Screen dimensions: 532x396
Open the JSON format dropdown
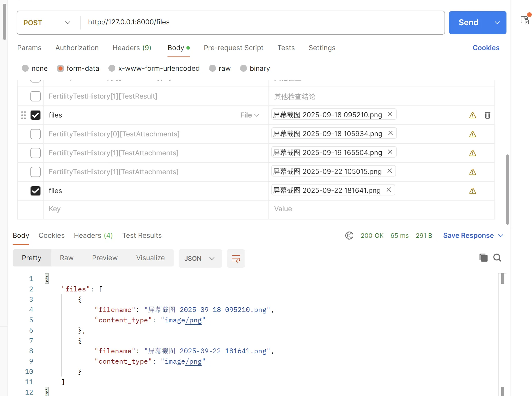point(200,258)
